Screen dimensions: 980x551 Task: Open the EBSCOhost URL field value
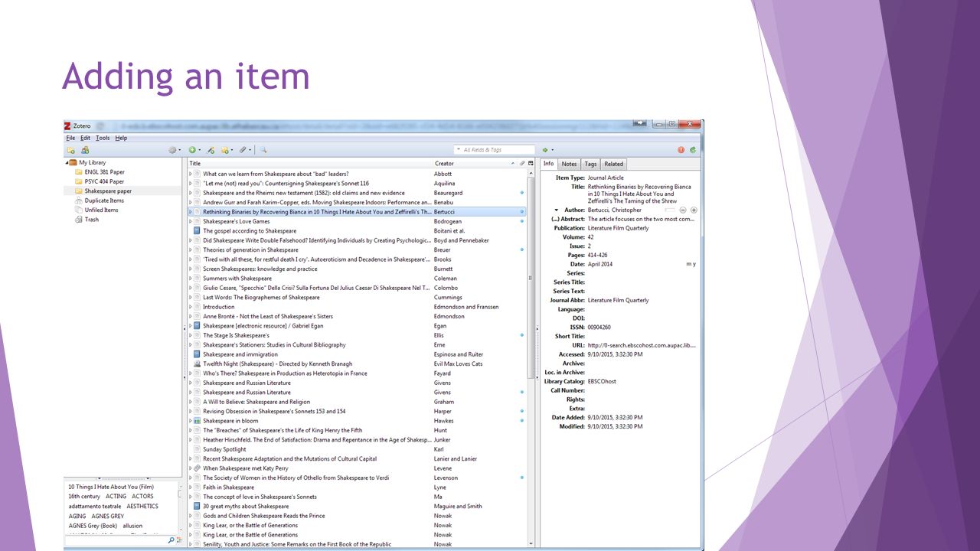click(x=642, y=346)
